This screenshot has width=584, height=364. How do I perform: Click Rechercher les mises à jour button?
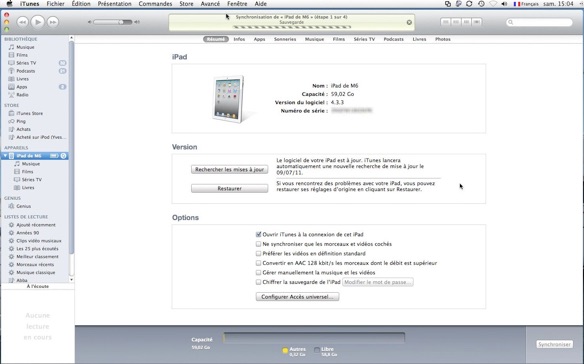(x=229, y=170)
